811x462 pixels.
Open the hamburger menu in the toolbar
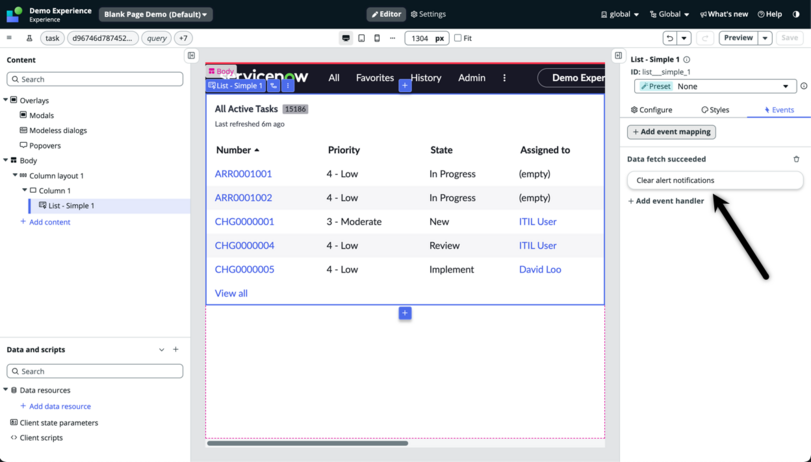[9, 38]
